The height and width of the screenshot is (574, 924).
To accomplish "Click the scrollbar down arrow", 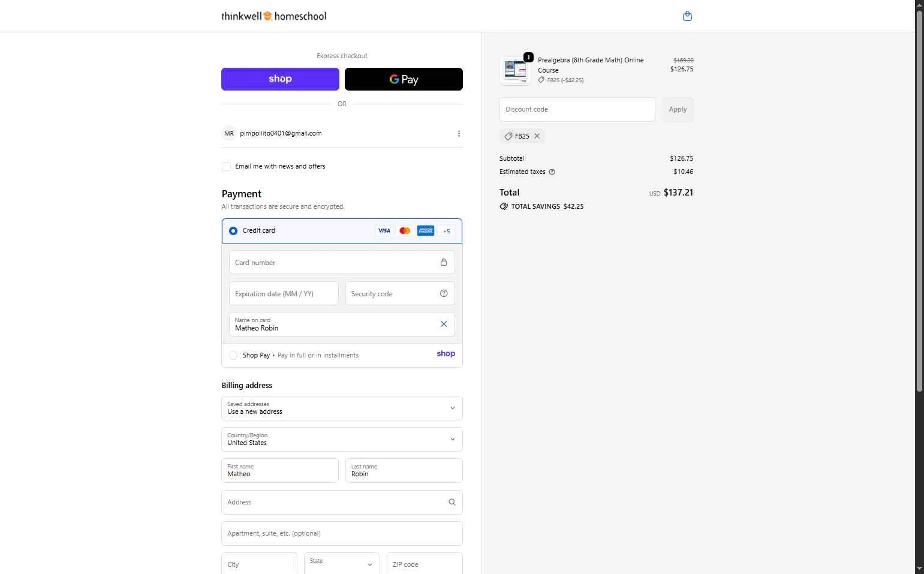I will [919, 569].
